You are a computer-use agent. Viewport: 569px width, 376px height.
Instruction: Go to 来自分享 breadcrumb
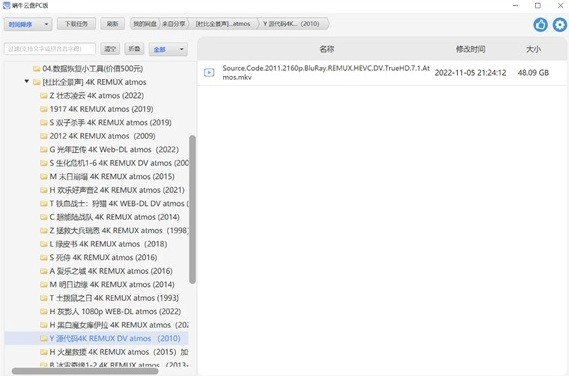point(173,24)
